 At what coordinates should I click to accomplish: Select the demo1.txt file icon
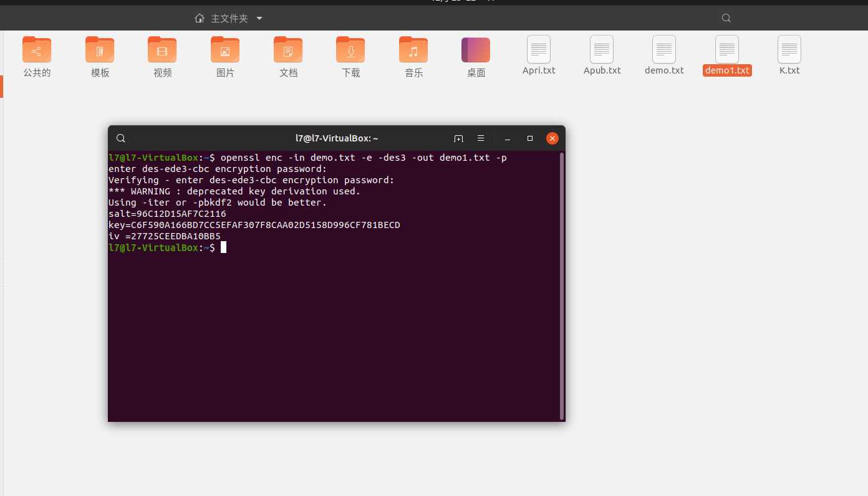[727, 49]
